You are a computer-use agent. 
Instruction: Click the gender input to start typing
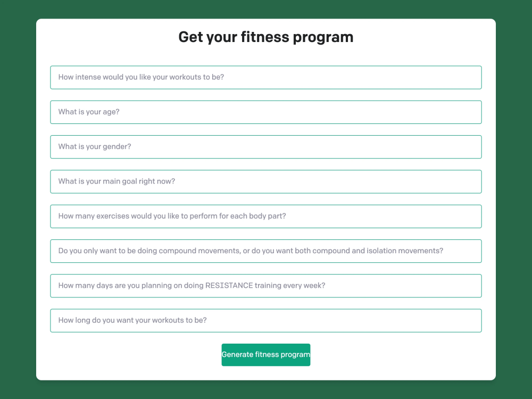(x=266, y=147)
